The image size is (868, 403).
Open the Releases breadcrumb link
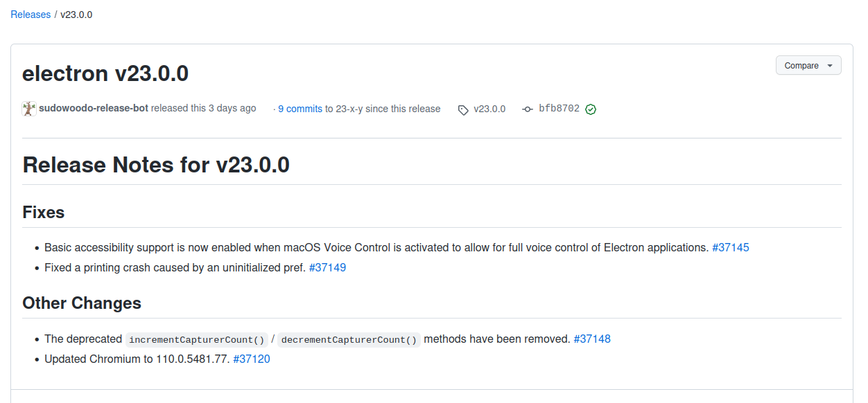(x=31, y=14)
